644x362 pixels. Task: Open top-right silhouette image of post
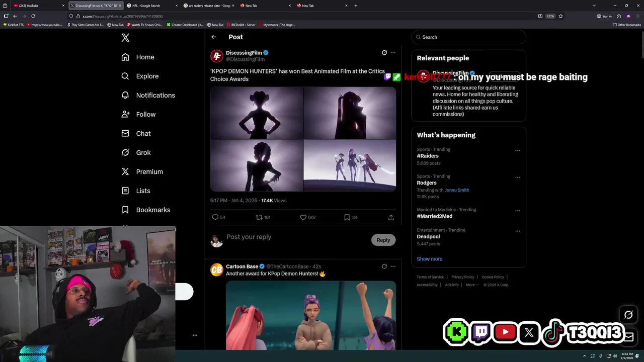[350, 113]
